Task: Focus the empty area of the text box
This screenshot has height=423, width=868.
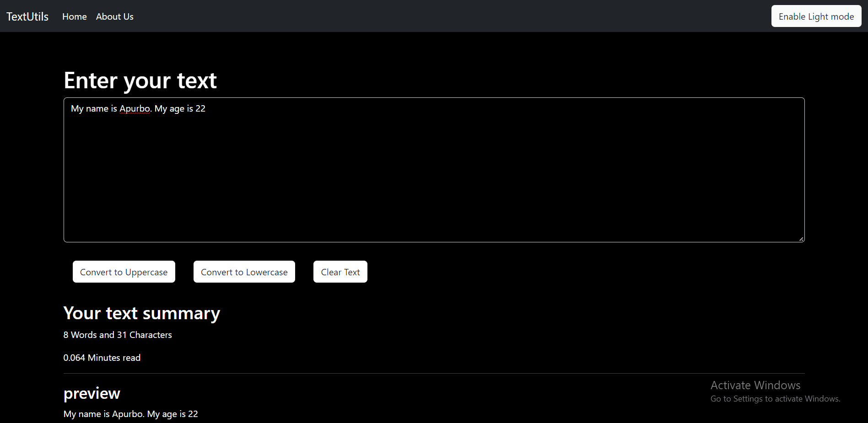Action: coord(434,183)
